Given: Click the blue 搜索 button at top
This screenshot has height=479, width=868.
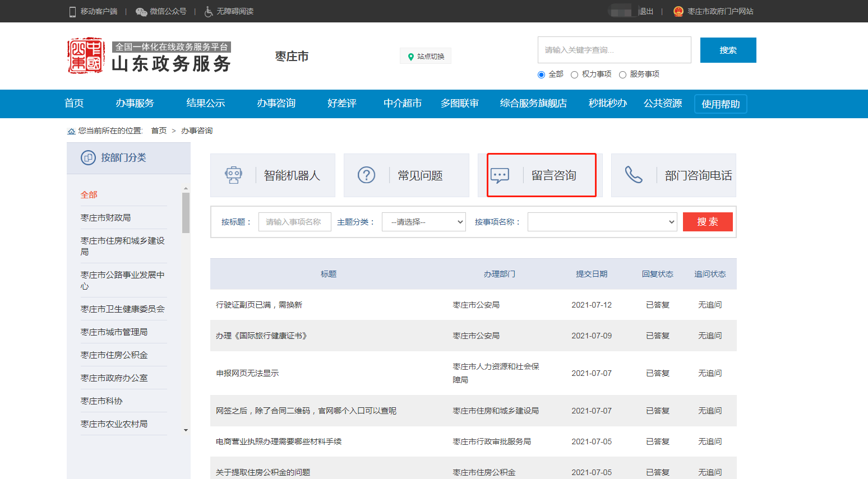Looking at the screenshot, I should click(728, 50).
